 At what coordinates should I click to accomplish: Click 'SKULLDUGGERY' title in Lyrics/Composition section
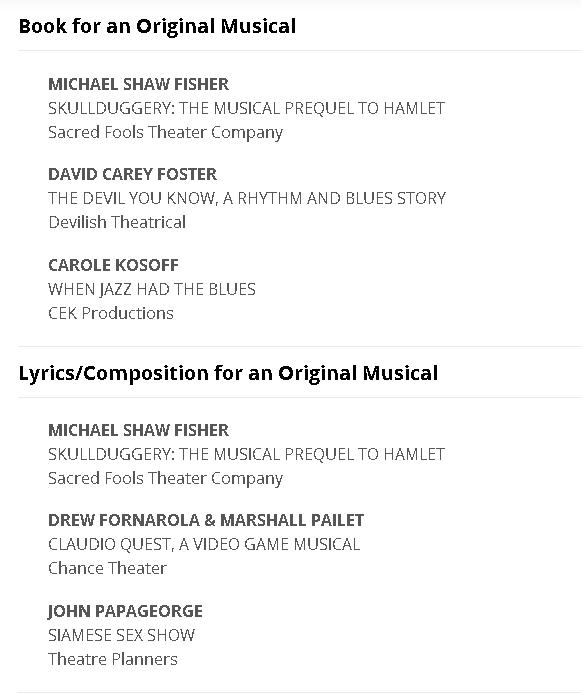(246, 454)
